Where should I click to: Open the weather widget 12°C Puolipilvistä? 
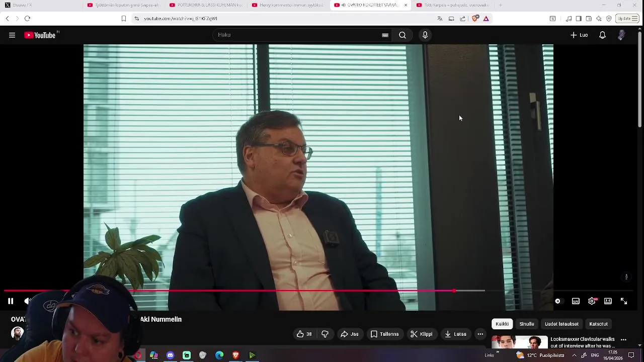[x=541, y=355]
